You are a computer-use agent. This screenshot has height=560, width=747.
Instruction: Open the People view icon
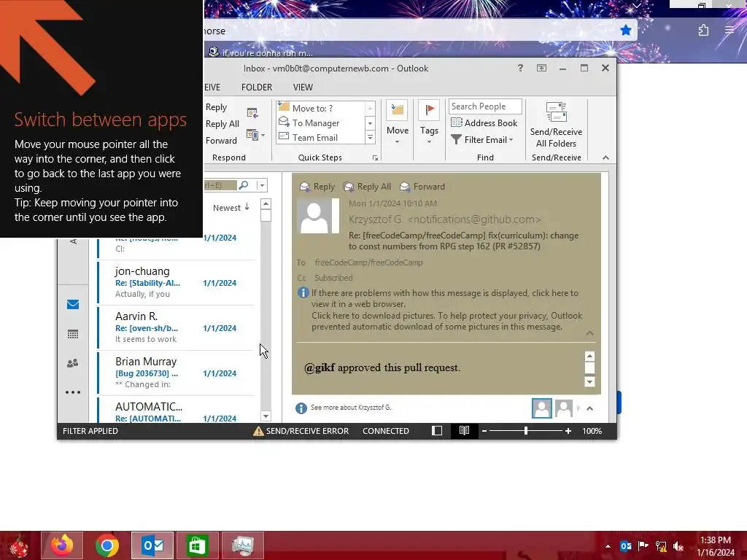tap(73, 363)
